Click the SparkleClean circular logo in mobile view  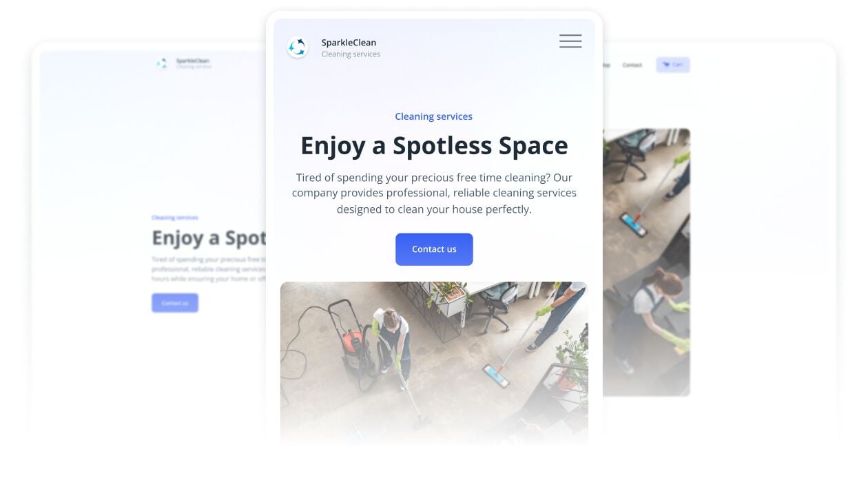coord(298,47)
